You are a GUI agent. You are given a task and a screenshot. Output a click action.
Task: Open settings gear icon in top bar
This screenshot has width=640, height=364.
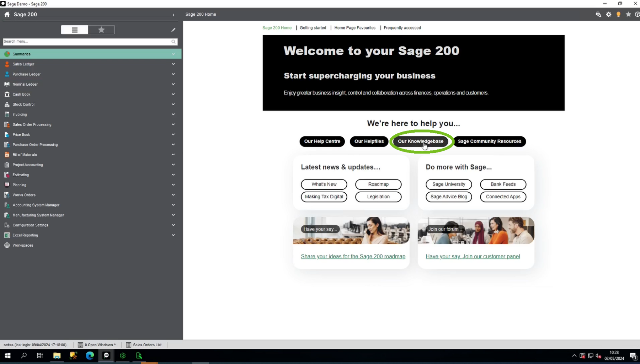click(608, 15)
